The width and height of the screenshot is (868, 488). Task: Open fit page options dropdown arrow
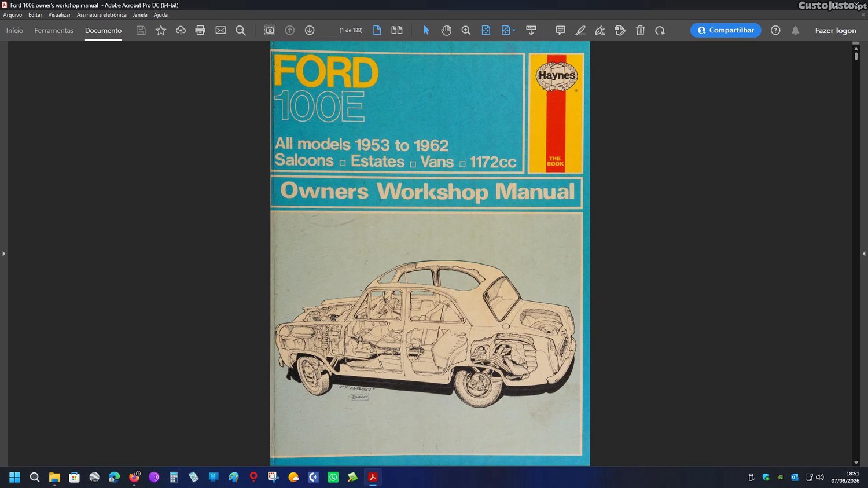pos(514,30)
